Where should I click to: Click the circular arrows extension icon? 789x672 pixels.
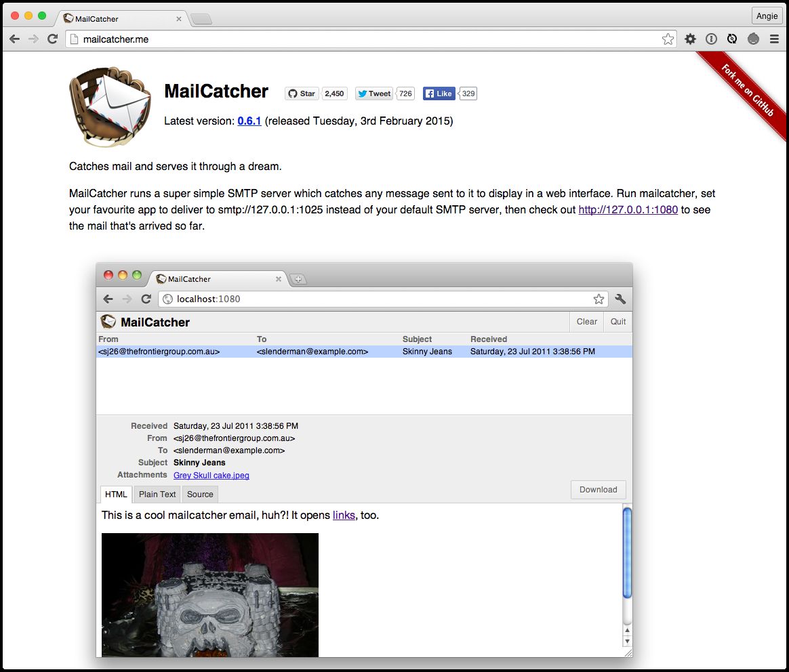click(732, 39)
